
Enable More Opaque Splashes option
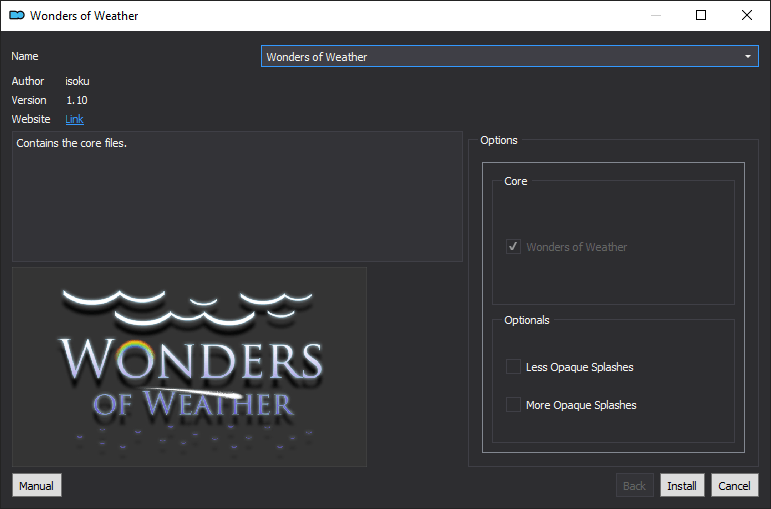click(513, 404)
